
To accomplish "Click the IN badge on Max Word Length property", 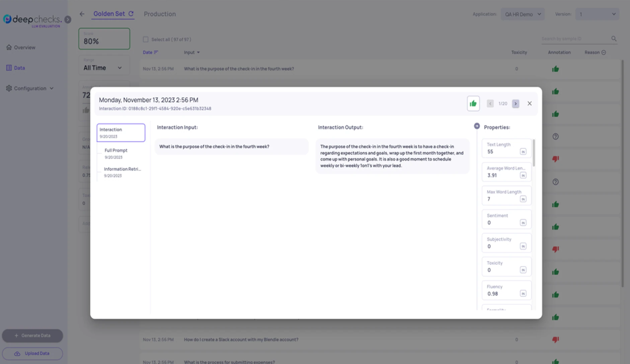I will click(x=523, y=199).
